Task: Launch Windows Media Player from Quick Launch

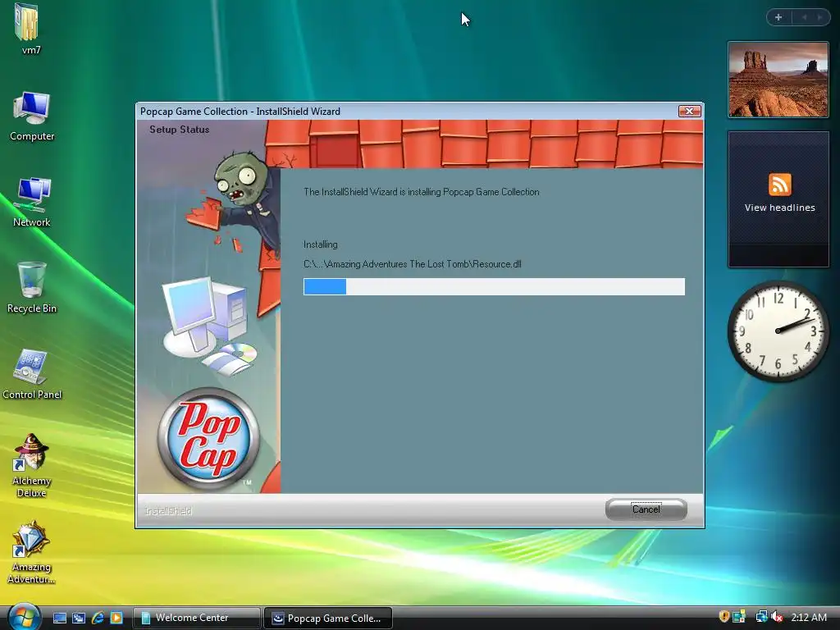Action: click(116, 619)
